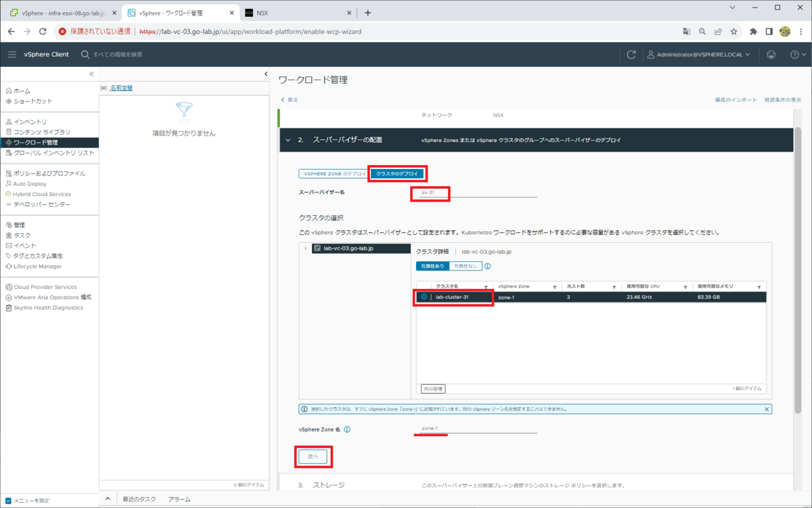Viewport: 812px width, 508px height.
Task: Reload the page with browser reload button
Action: [43, 31]
